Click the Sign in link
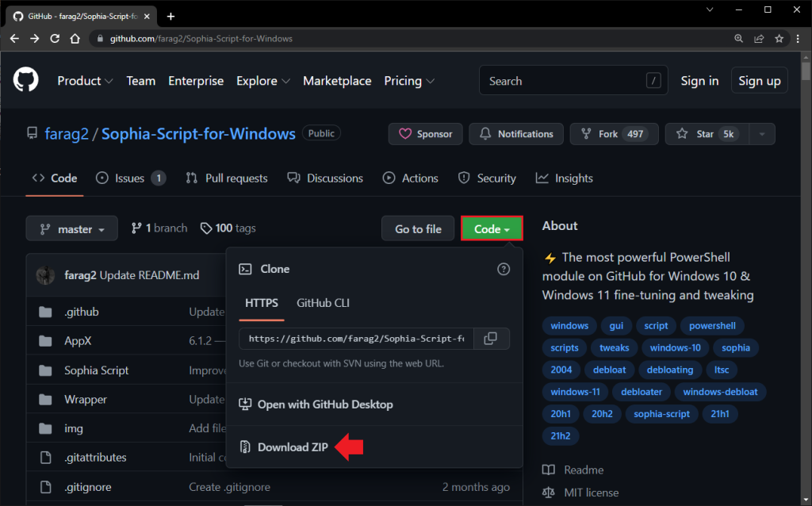Screen dimensions: 812x506 coord(699,81)
